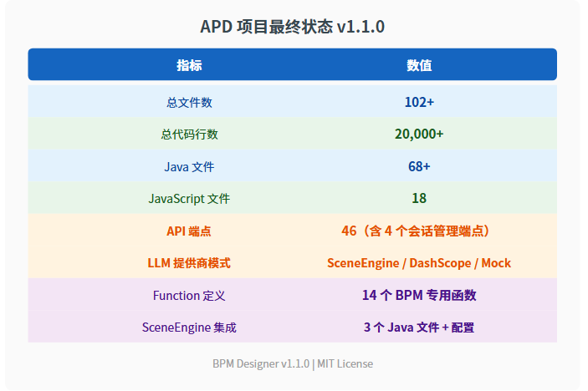Select the 'Java 文件' cell

189,166
